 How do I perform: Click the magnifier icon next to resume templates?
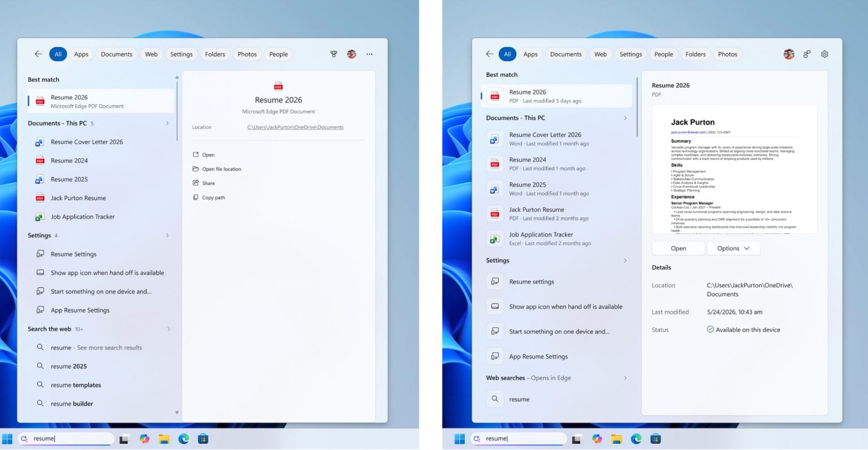tap(40, 384)
